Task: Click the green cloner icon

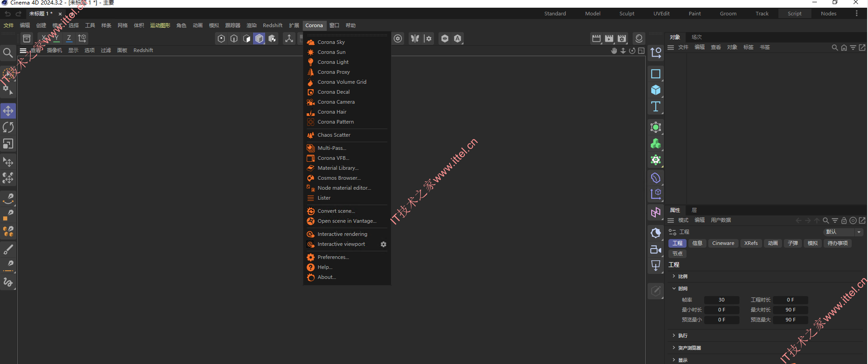Action: tap(656, 144)
